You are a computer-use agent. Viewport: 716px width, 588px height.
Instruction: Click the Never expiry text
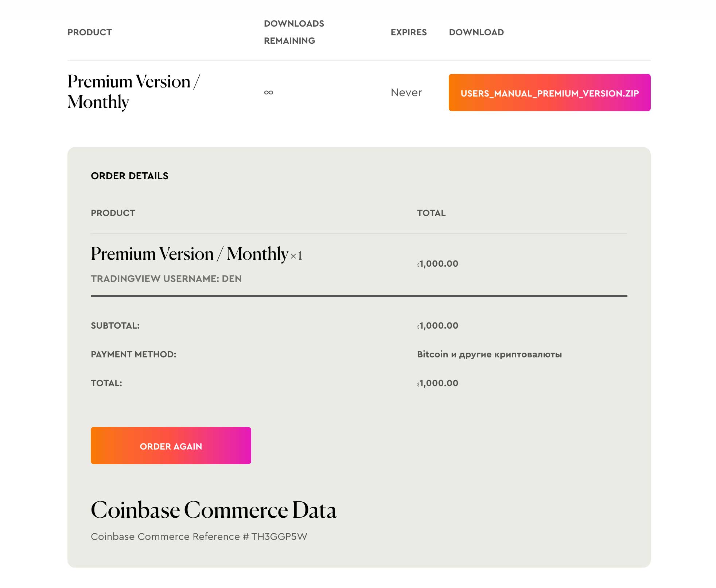pyautogui.click(x=406, y=93)
